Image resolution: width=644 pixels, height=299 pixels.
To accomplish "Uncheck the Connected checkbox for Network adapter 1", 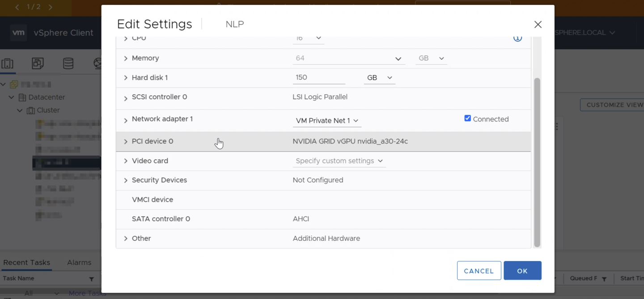I will pyautogui.click(x=467, y=118).
